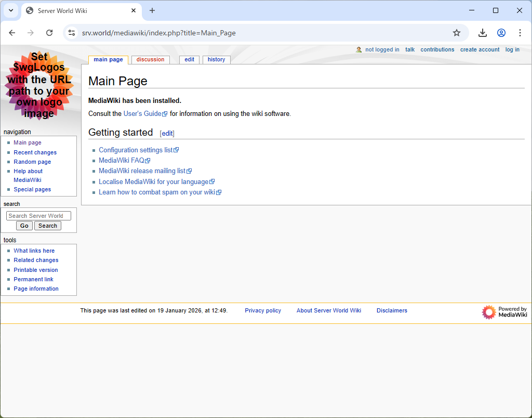
Task: Open Printable version link
Action: coord(36,270)
